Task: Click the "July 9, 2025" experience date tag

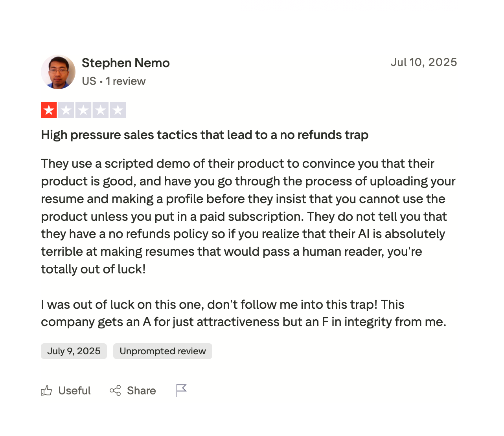Action: coord(74,351)
